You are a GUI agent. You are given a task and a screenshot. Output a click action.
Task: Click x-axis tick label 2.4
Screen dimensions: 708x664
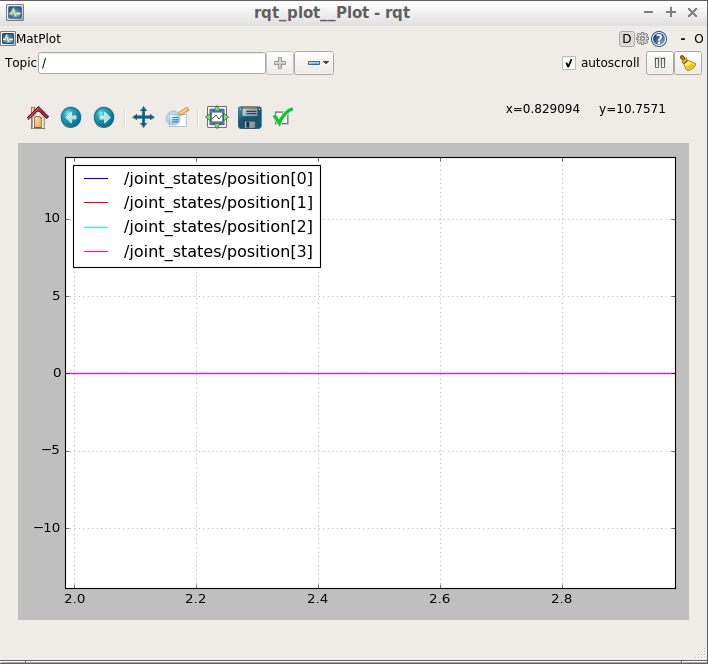pos(317,599)
